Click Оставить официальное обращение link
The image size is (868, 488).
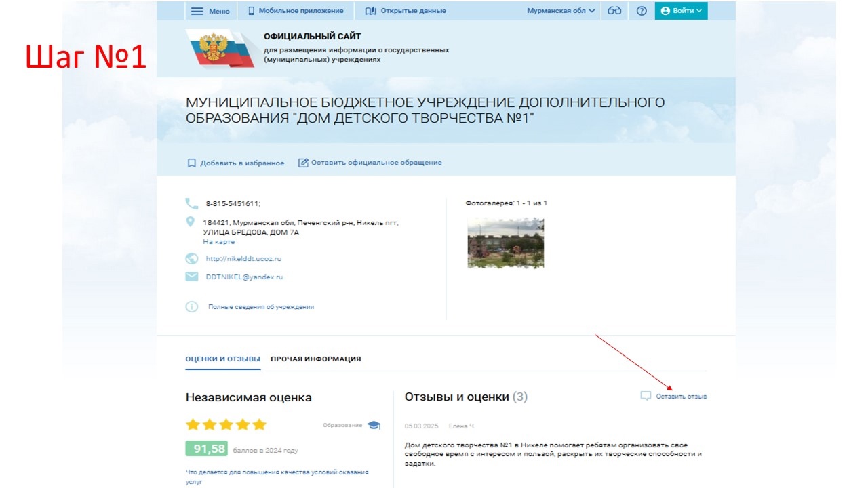(376, 163)
